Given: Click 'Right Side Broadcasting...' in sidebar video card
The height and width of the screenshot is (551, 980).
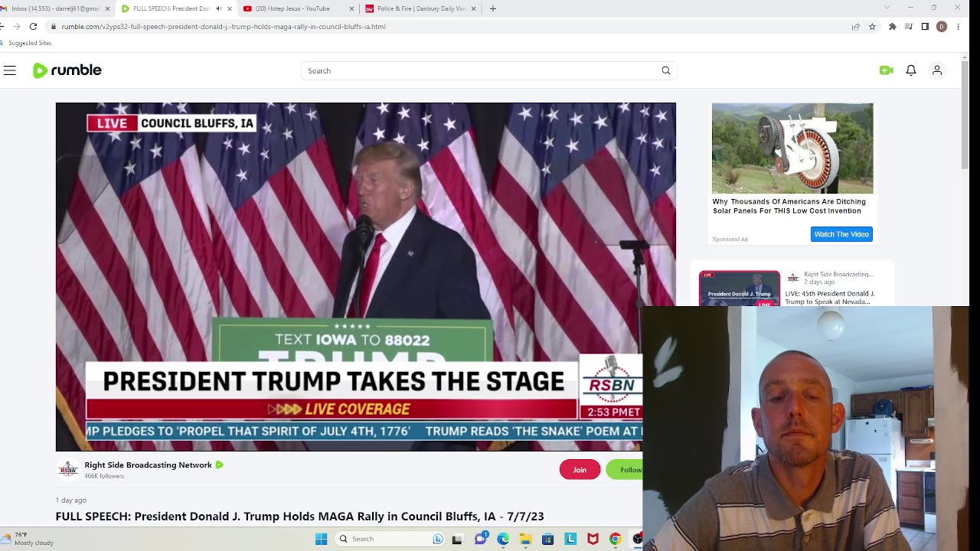Looking at the screenshot, I should point(838,274).
